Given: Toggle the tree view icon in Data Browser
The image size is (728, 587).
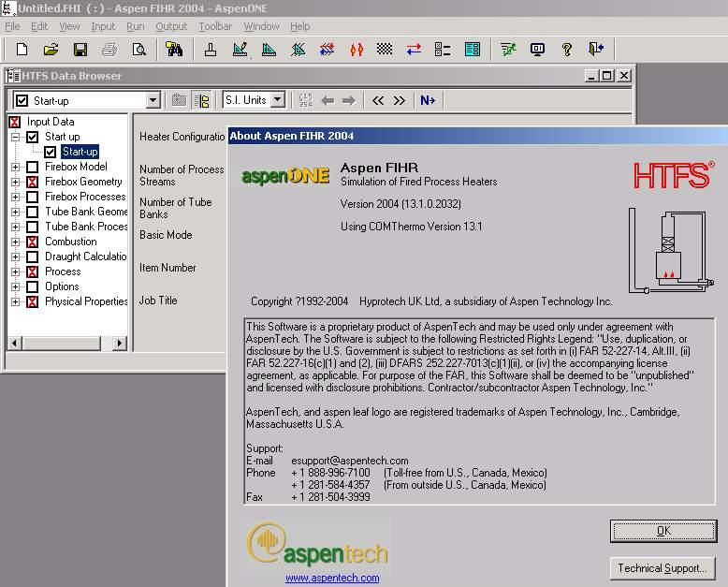Looking at the screenshot, I should [x=202, y=100].
